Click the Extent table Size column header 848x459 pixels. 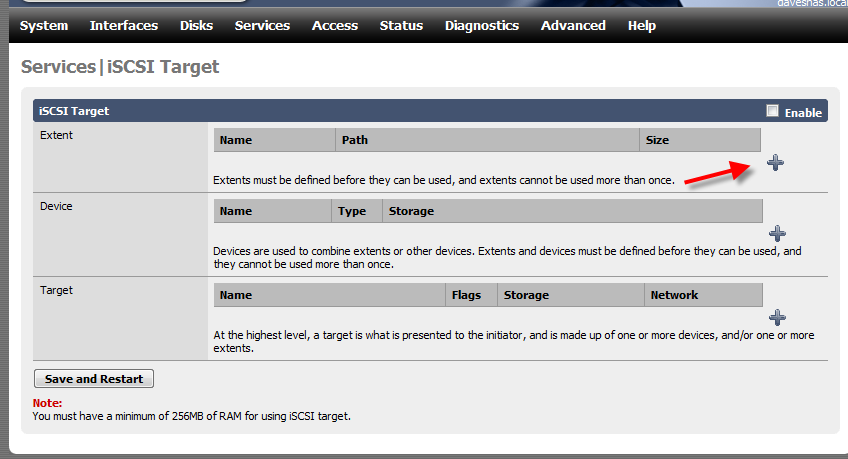coord(700,140)
